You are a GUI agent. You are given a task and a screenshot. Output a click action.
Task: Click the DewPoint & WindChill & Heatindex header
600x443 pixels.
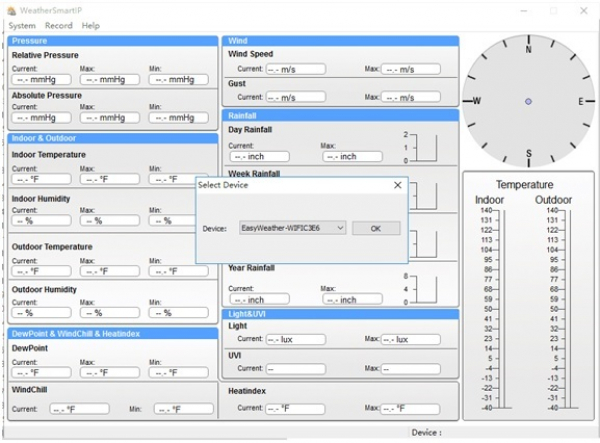pyautogui.click(x=112, y=334)
